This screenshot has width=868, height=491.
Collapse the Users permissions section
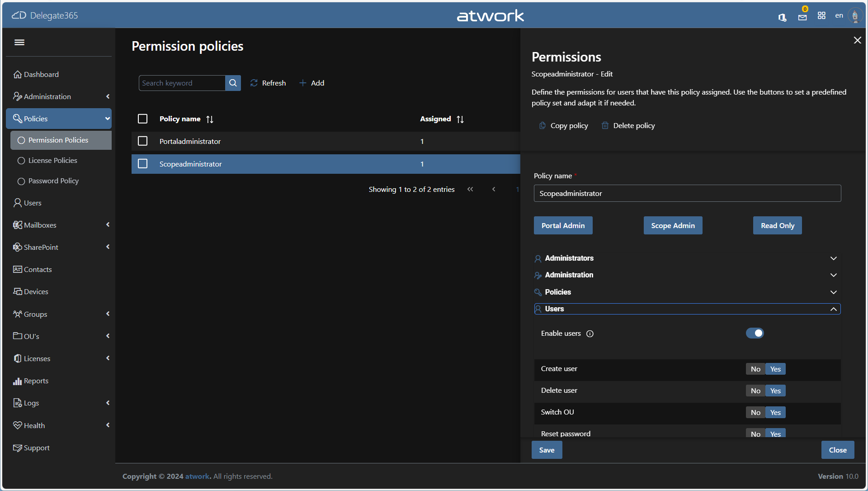pyautogui.click(x=687, y=309)
